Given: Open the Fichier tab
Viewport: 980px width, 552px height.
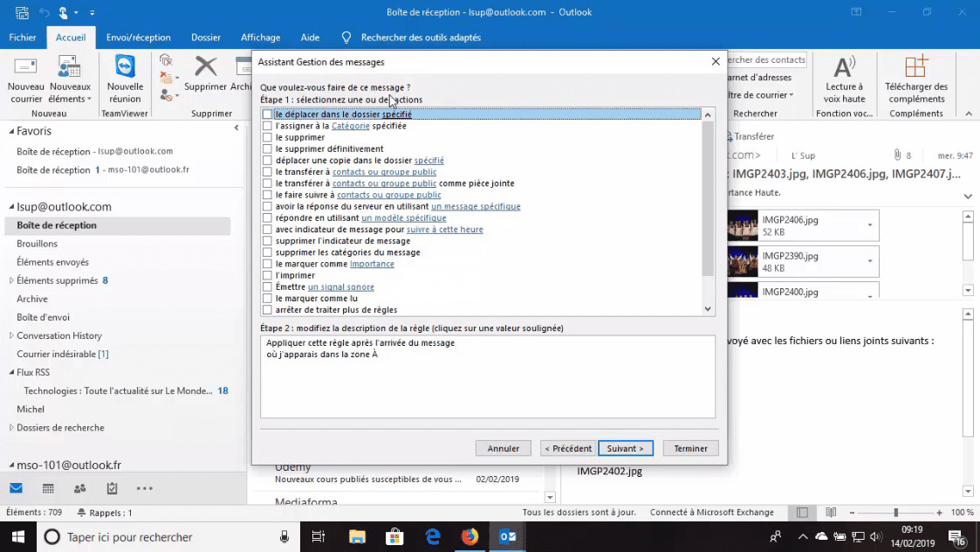Looking at the screenshot, I should tap(23, 38).
